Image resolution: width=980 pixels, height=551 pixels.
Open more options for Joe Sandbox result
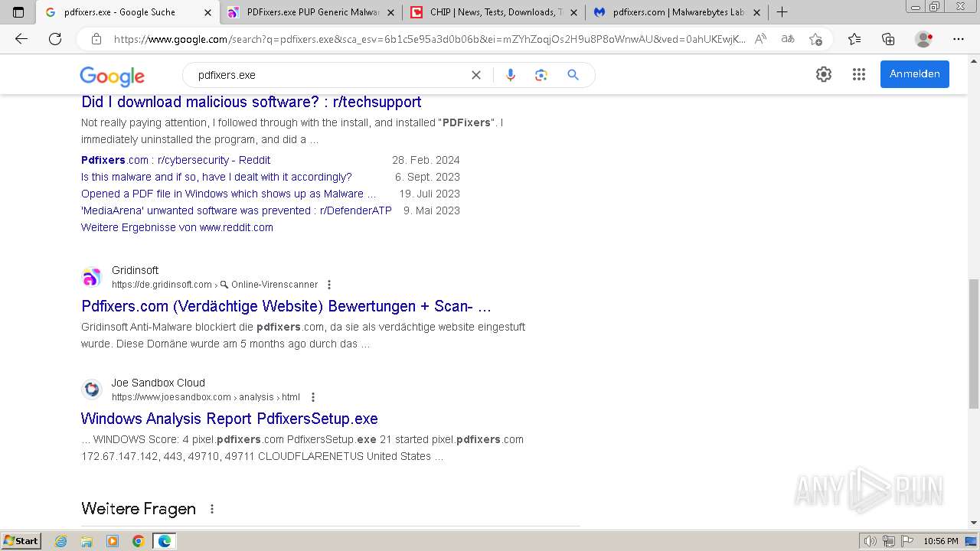tap(312, 397)
